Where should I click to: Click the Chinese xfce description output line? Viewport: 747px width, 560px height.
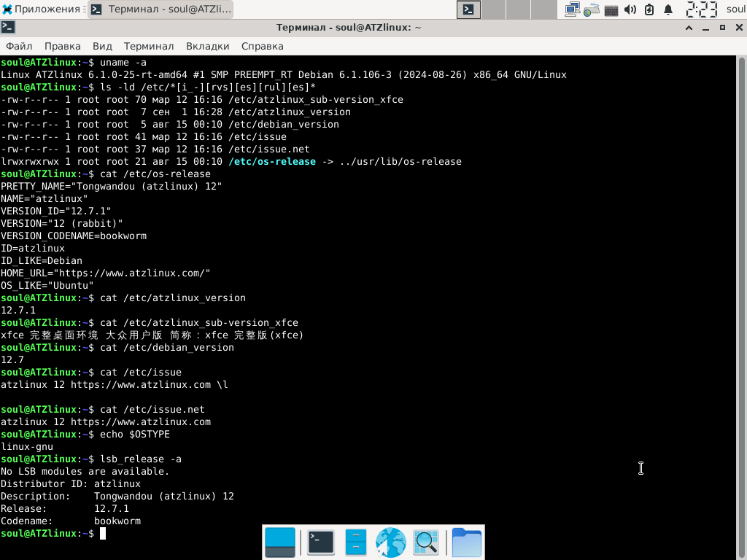pos(152,335)
